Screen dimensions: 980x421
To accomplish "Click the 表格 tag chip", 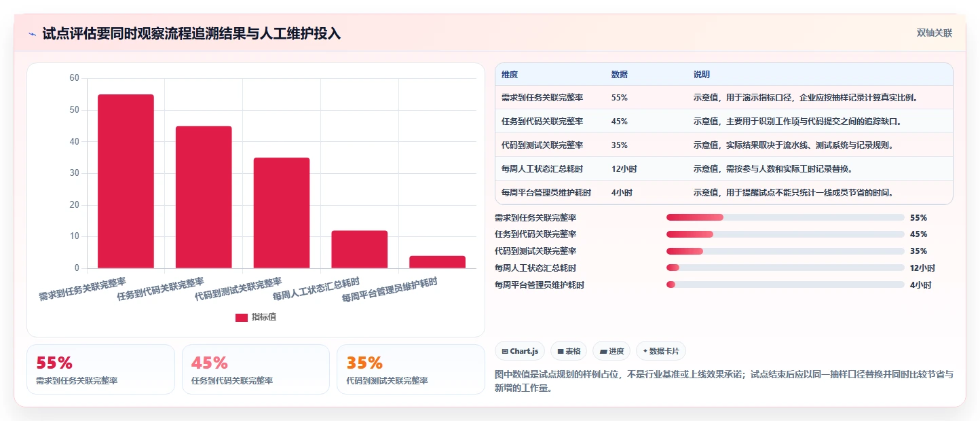I will (x=569, y=351).
